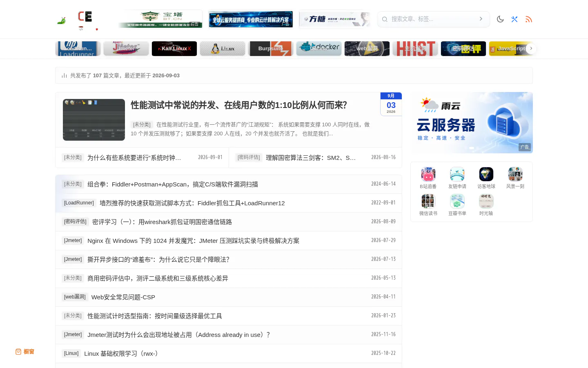Select the web漏洞 category tile
This screenshot has width=588, height=368.
click(x=367, y=49)
